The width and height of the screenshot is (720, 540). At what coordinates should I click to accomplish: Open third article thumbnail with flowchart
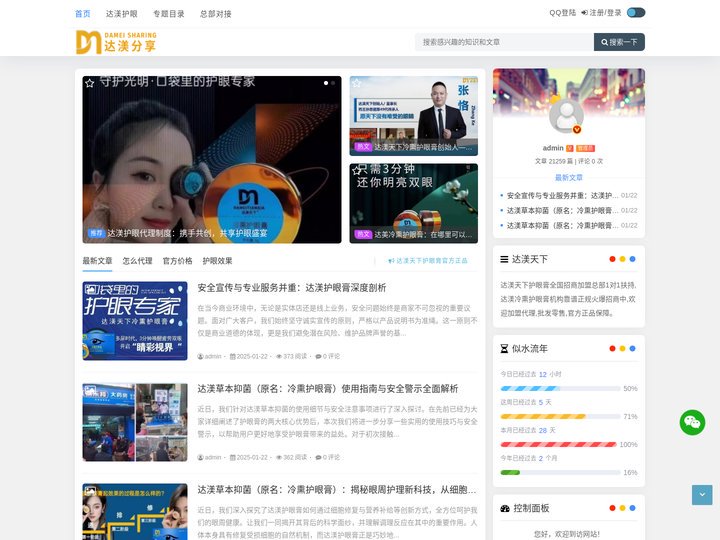(135, 512)
